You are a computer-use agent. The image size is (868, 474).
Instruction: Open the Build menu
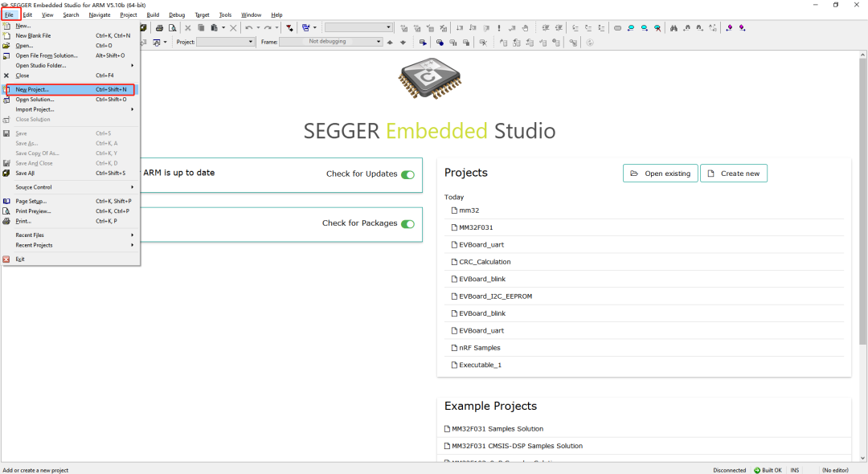click(x=153, y=15)
